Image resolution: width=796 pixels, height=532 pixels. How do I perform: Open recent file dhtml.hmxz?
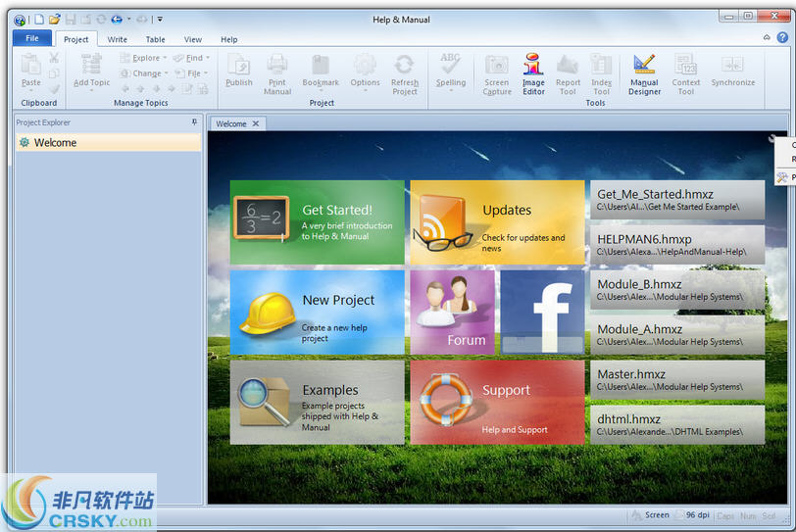(677, 425)
